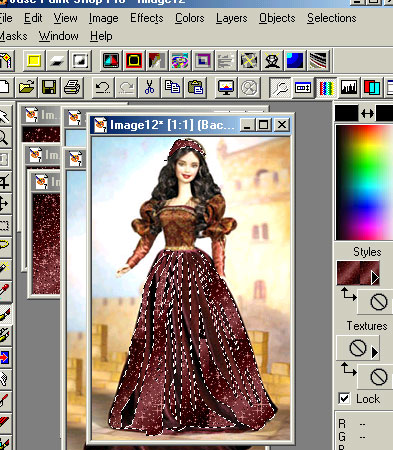This screenshot has width=393, height=450.
Task: Select the Retouch finger tool
Action: click(x=5, y=379)
